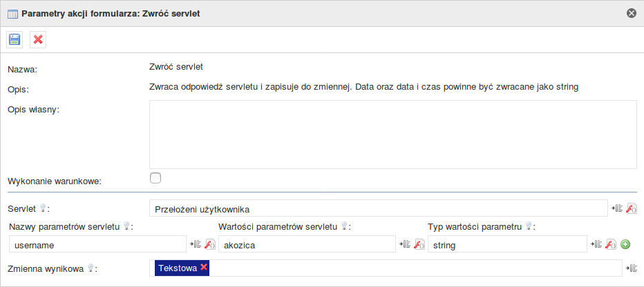Open function editor icon next to Servlet field
This screenshot has height=287, width=644.
[632, 208]
